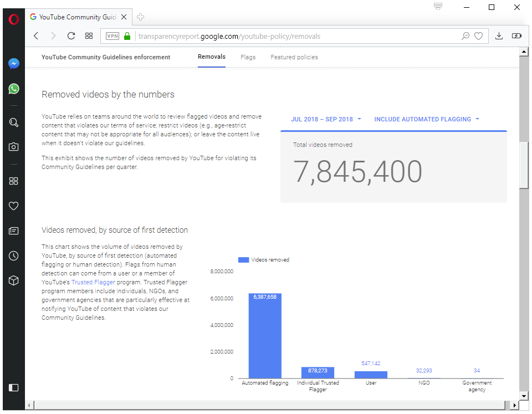Open the Include Automated Flagging dropdown
Screen dimensions: 532x414
(427, 119)
